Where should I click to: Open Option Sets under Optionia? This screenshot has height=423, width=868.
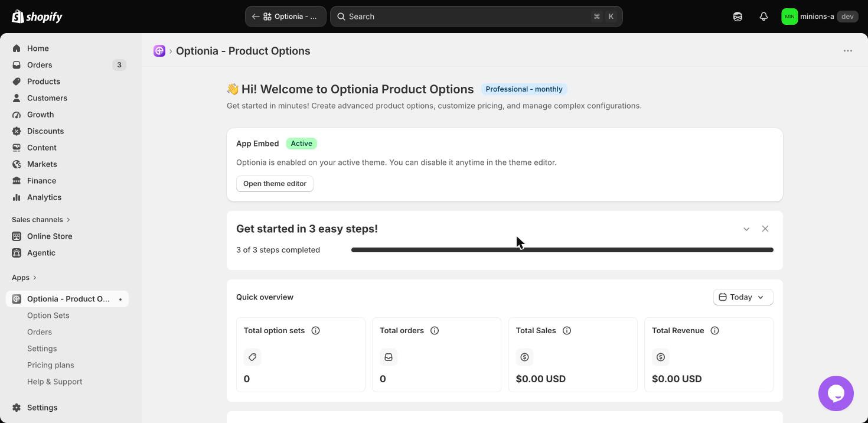pos(48,315)
